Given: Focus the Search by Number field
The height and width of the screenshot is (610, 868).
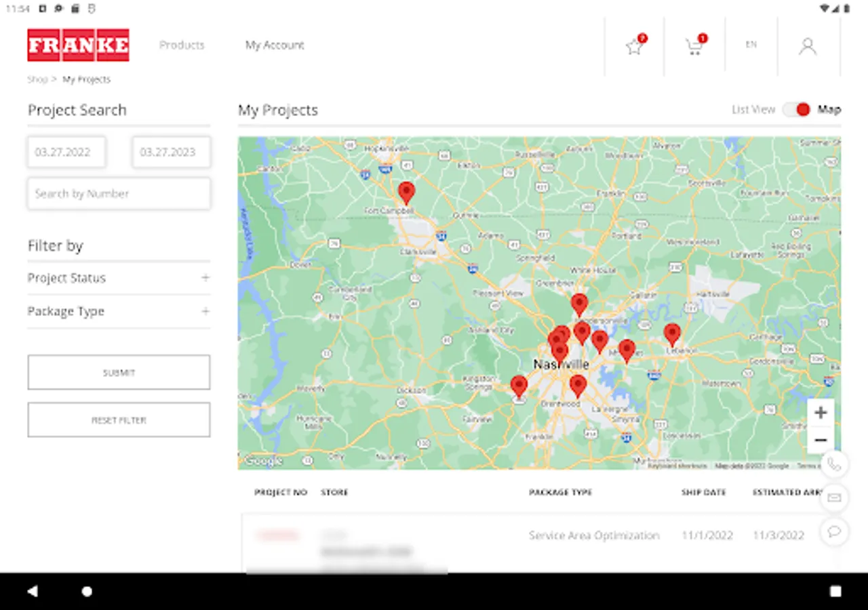Looking at the screenshot, I should click(119, 194).
